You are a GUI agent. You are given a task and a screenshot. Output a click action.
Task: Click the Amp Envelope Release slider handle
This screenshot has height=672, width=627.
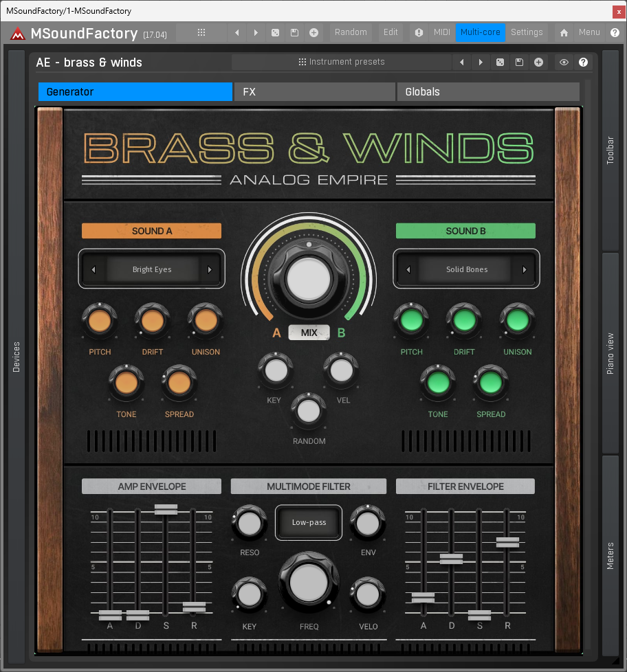pyautogui.click(x=195, y=607)
